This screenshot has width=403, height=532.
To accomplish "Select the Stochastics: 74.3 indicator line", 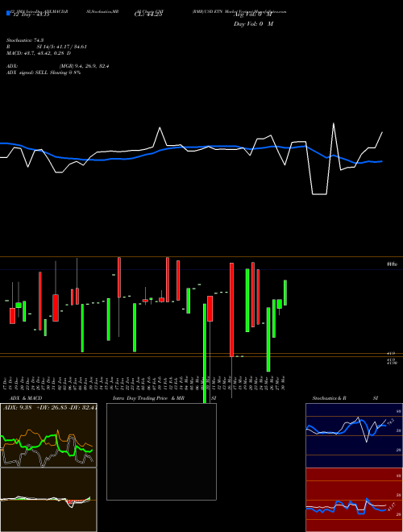I will (27, 40).
